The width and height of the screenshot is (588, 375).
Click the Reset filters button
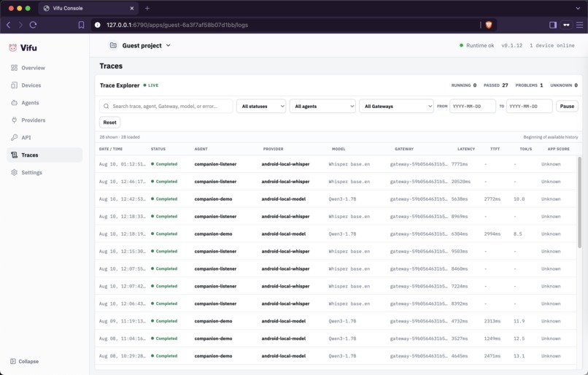click(x=110, y=123)
